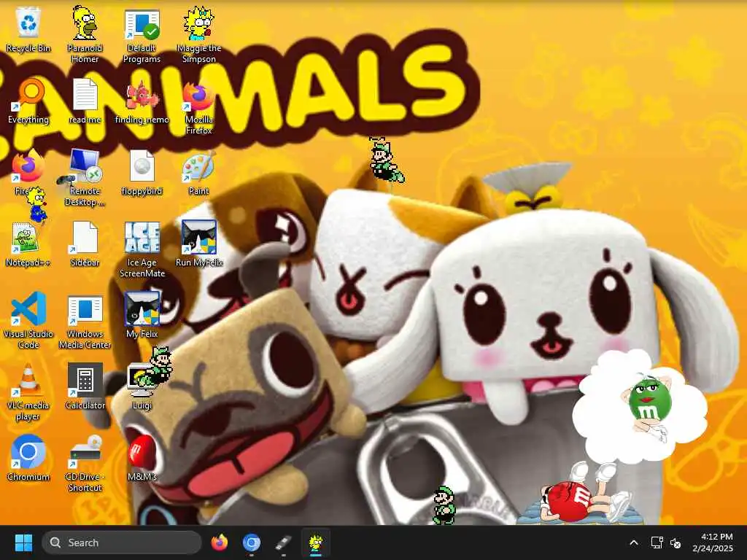Click the Maggie Simpson sprite near Notepad++
The image size is (747, 560).
pos(36,204)
